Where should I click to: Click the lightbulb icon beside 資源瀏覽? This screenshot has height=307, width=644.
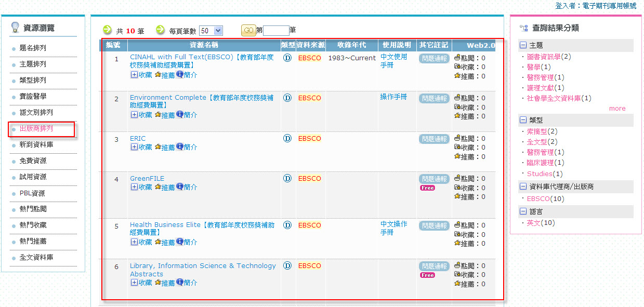(x=15, y=27)
